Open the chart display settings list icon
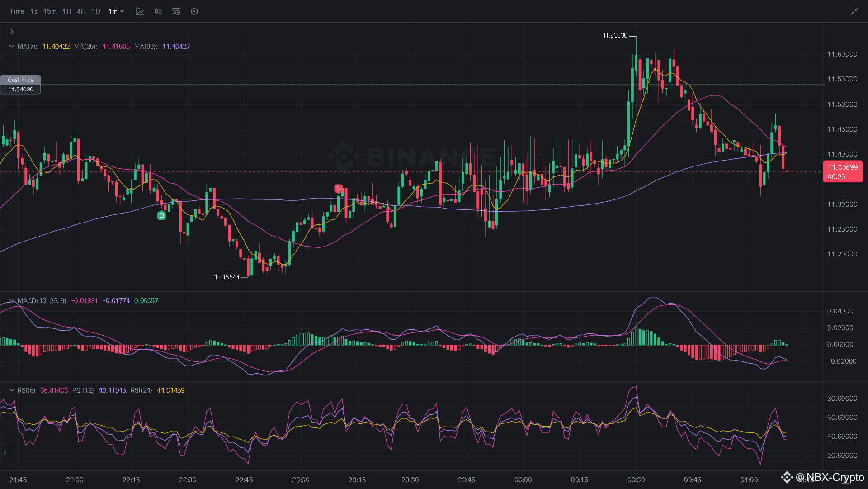This screenshot has height=489, width=868. tap(176, 11)
